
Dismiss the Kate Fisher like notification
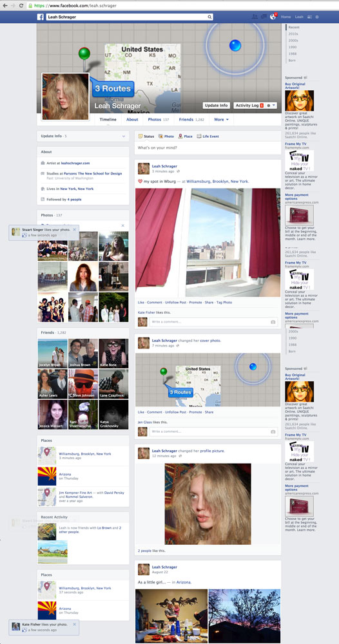click(74, 624)
